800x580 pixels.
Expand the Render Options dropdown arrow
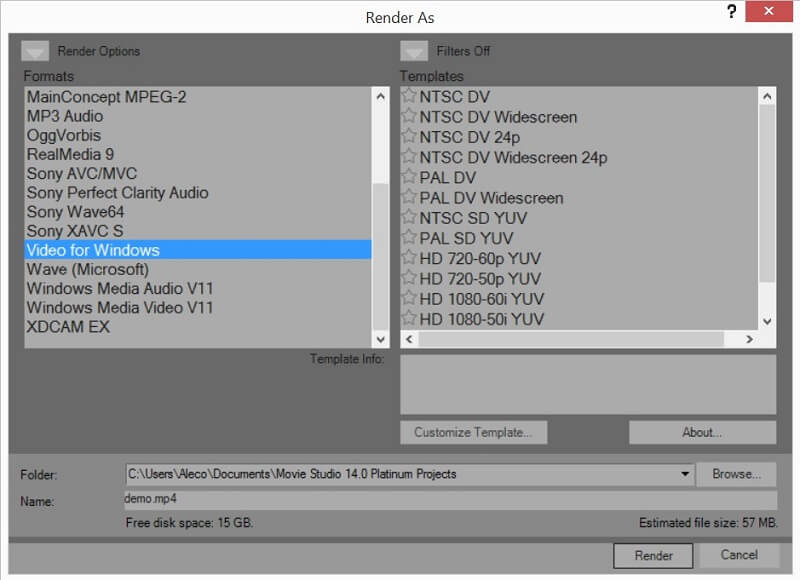[x=35, y=51]
